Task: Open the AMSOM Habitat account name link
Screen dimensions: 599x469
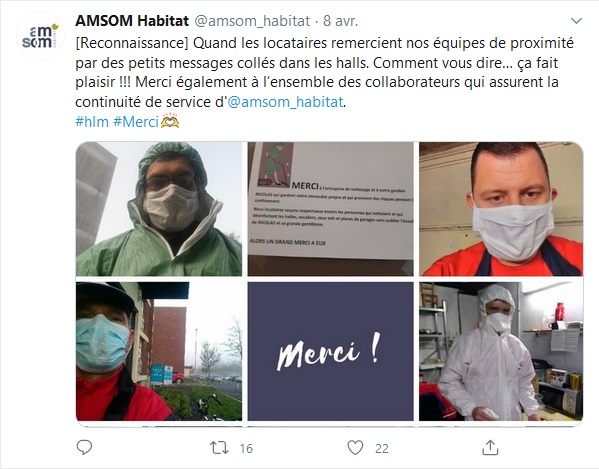Action: (x=132, y=21)
